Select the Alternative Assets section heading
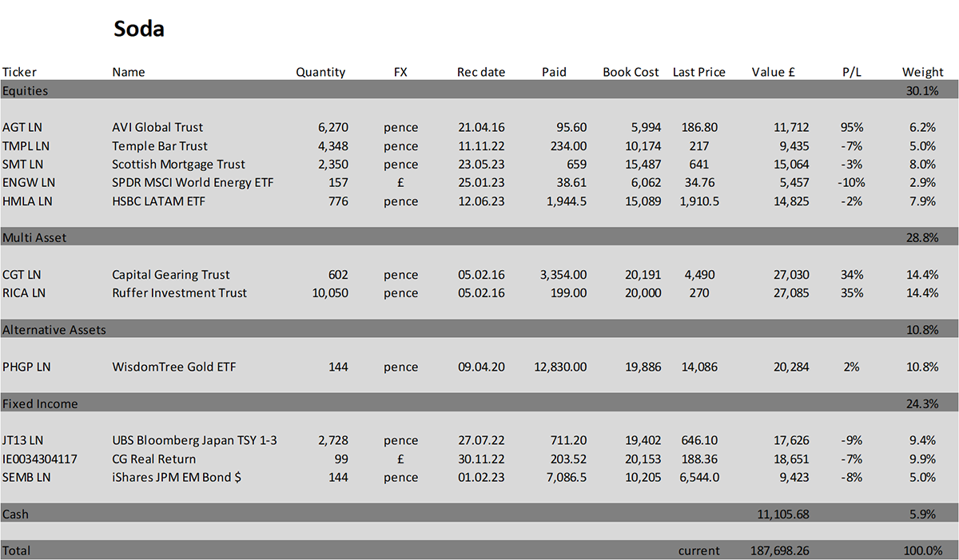Image resolution: width=959 pixels, height=560 pixels. tap(54, 329)
